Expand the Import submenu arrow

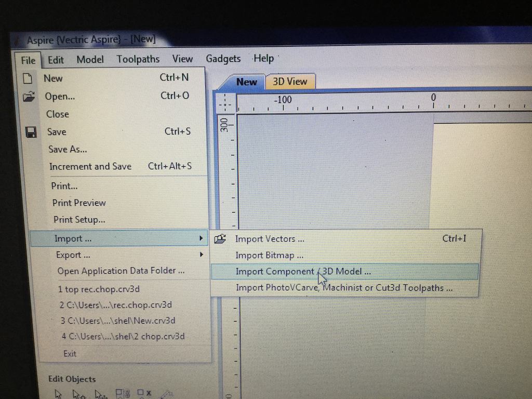tap(201, 238)
